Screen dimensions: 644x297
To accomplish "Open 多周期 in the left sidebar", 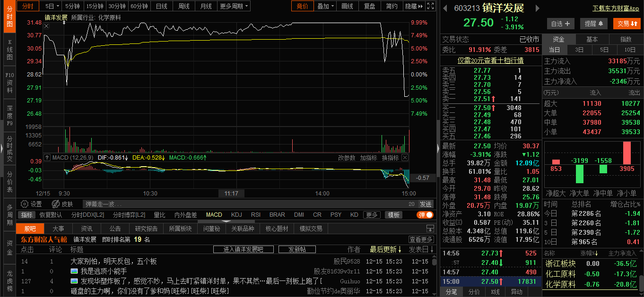I will 9,215.
